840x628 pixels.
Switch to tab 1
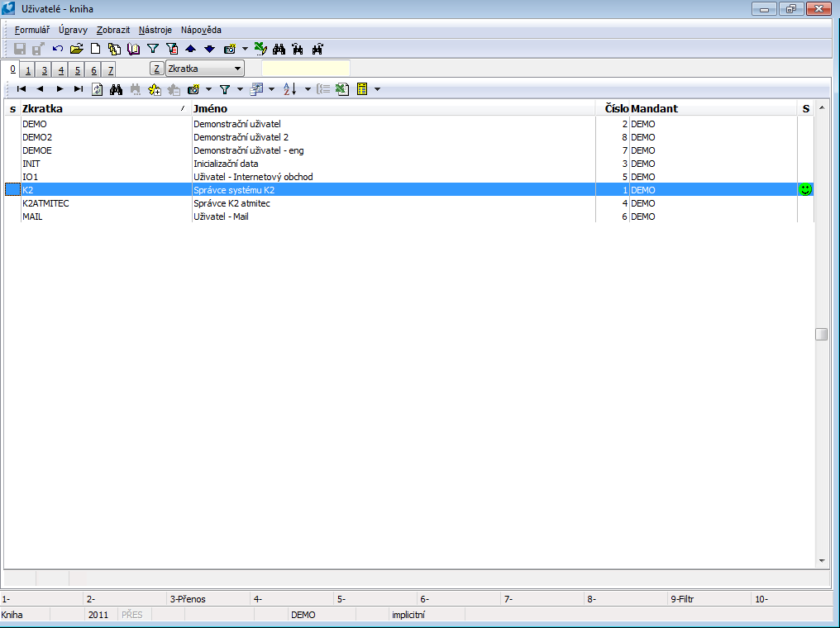(28, 70)
